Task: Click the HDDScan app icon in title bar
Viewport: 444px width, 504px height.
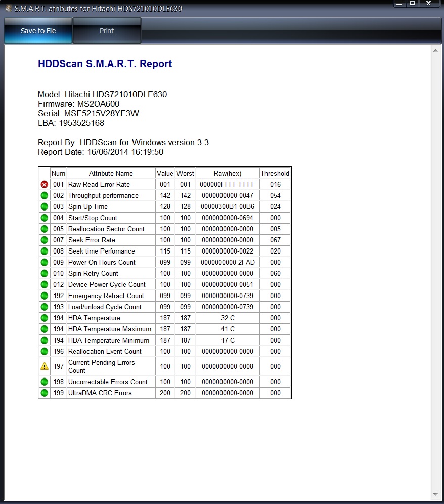Action: 8,8
